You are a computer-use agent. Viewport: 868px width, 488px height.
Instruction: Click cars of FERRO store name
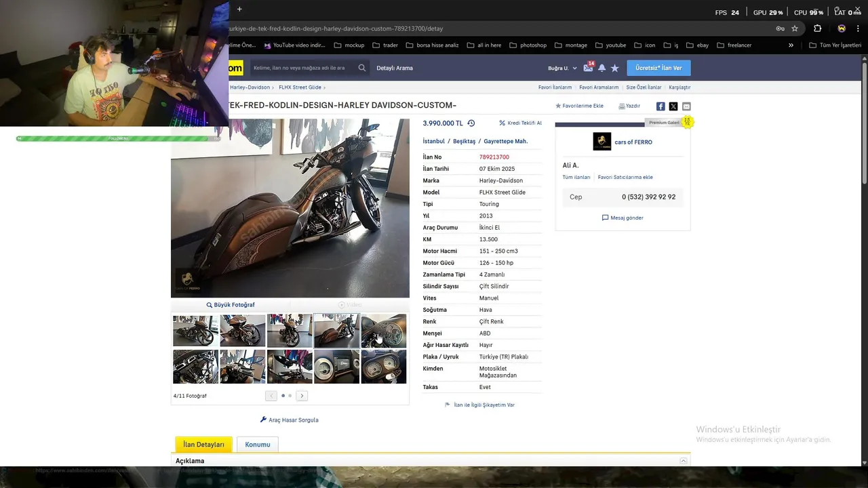(x=633, y=142)
